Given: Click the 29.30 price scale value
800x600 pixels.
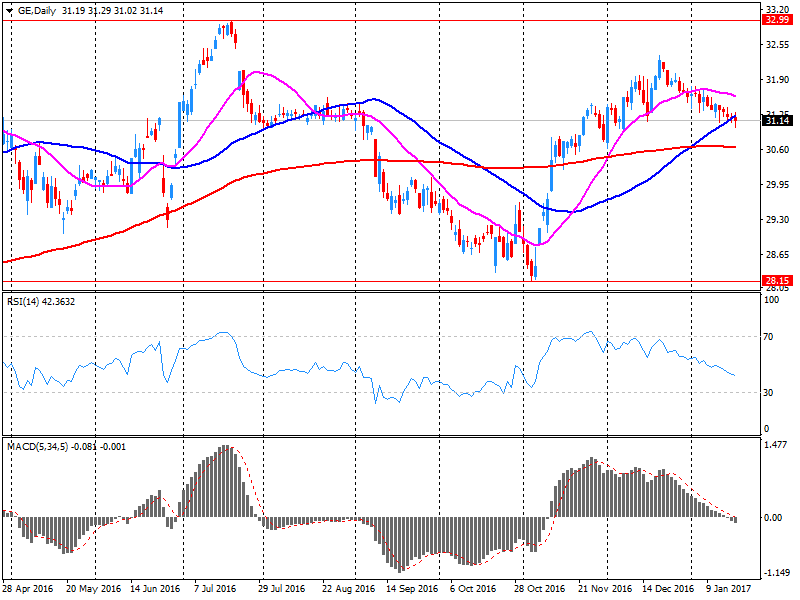Looking at the screenshot, I should pyautogui.click(x=778, y=219).
